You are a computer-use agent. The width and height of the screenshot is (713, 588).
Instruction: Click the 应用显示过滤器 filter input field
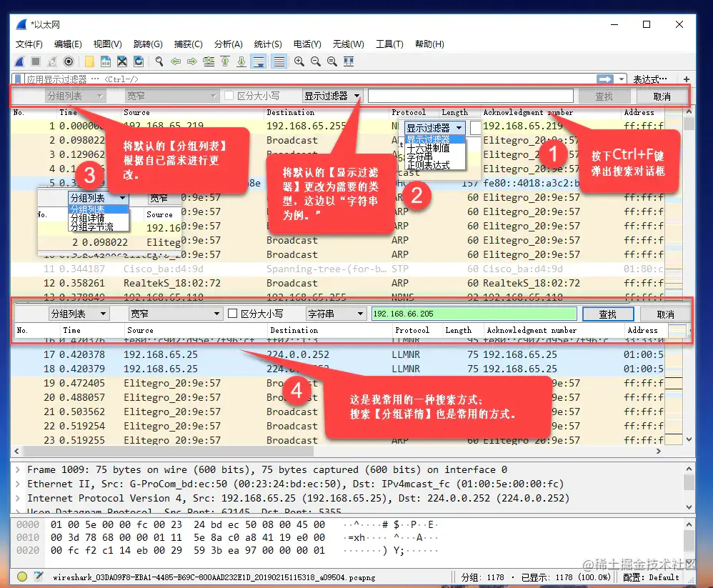309,79
